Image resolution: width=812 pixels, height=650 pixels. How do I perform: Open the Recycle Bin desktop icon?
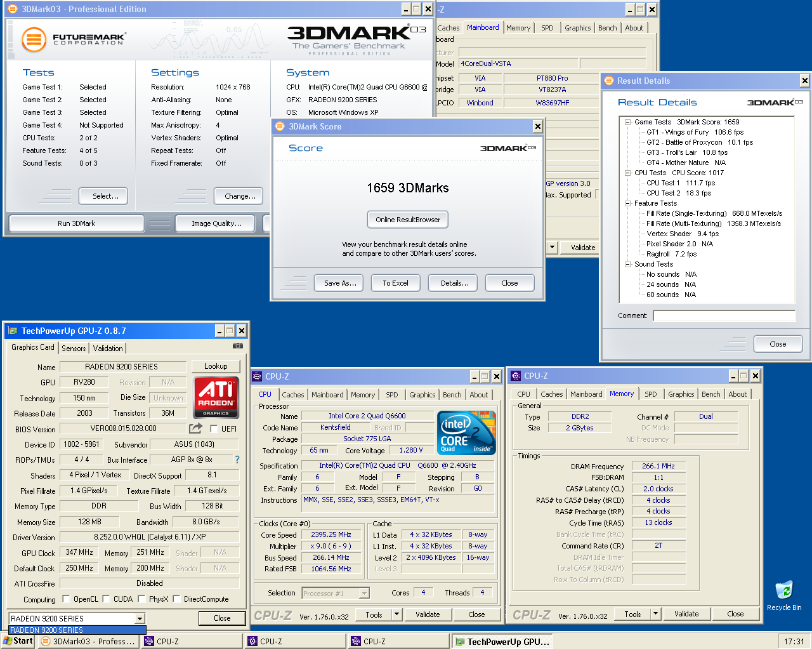click(x=784, y=595)
